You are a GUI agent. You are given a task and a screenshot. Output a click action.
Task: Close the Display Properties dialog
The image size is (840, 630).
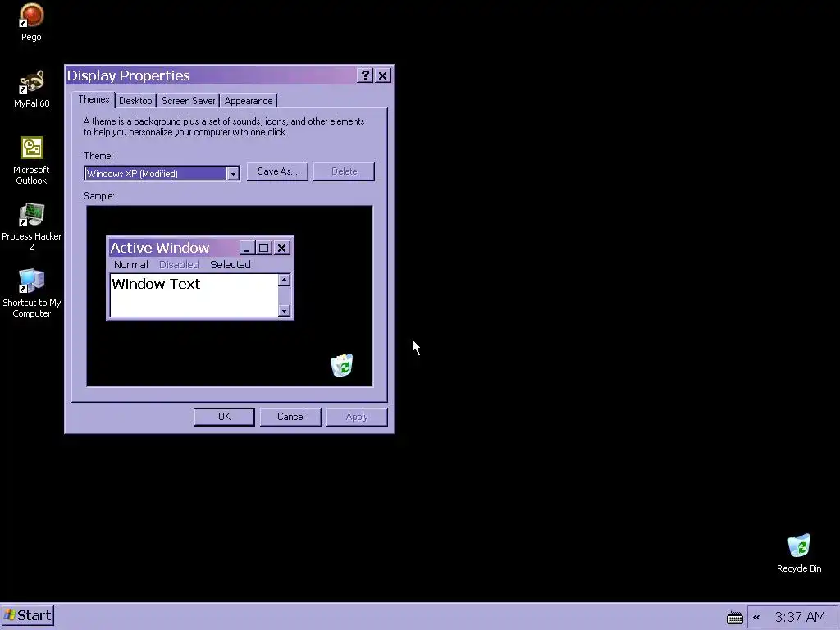(382, 75)
